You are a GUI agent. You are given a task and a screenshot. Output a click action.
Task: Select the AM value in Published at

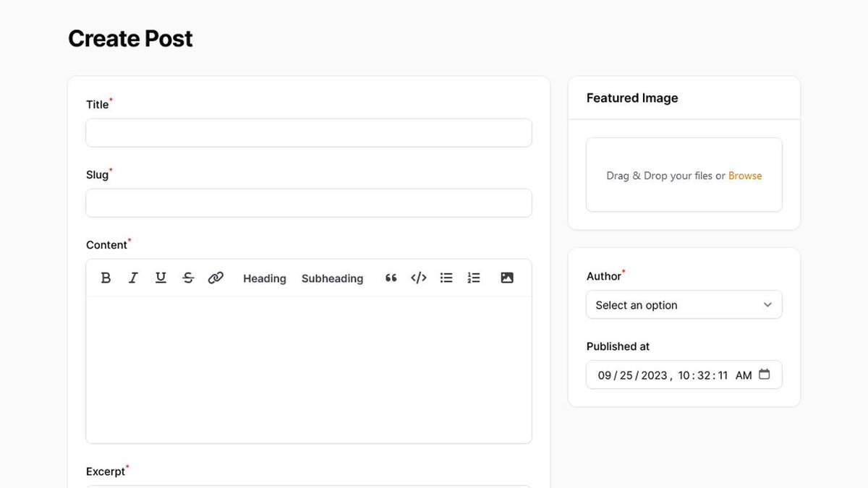(x=744, y=374)
